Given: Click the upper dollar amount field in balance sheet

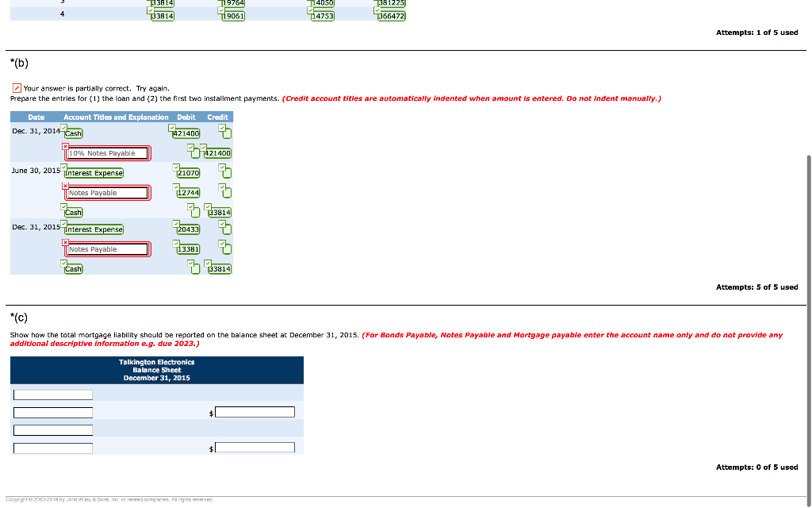Looking at the screenshot, I should 255,412.
